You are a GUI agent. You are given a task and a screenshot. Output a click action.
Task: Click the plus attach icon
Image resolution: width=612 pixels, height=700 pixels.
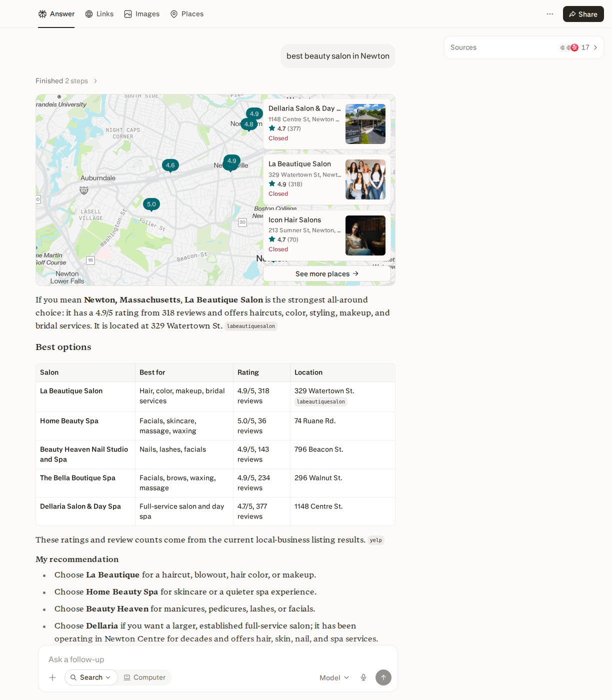coord(52,677)
